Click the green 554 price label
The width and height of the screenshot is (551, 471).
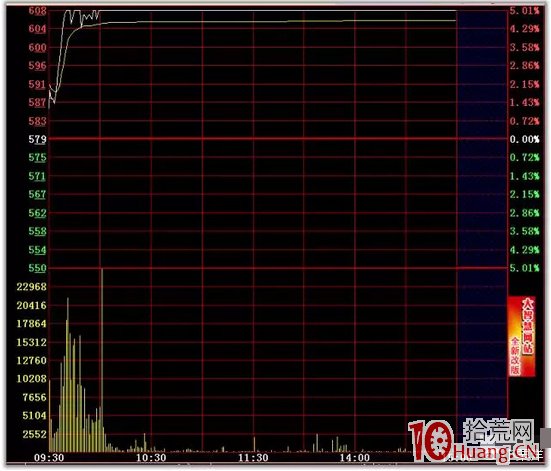37,250
